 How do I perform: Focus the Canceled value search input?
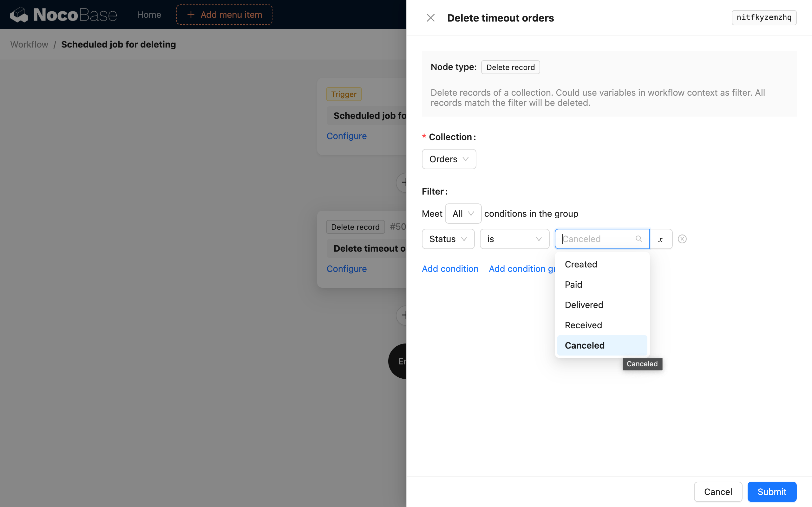pos(596,239)
